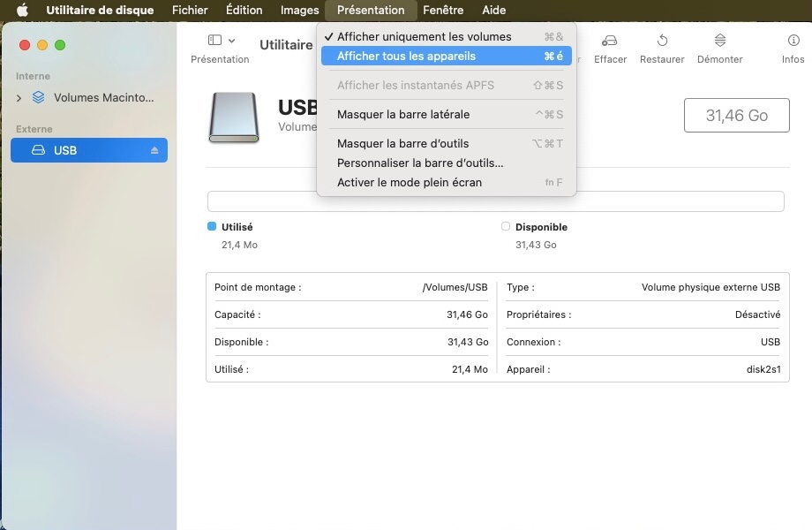Open the Fichier menu
812x530 pixels.
click(x=190, y=11)
